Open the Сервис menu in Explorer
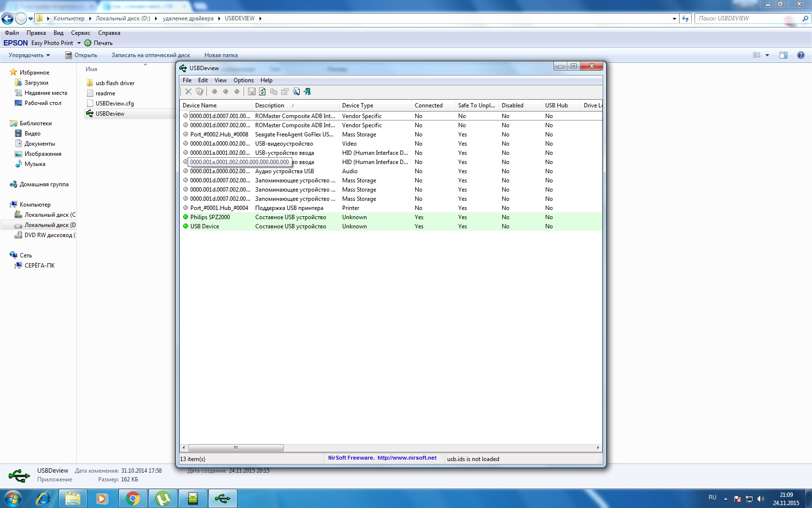812x508 pixels. (x=80, y=33)
